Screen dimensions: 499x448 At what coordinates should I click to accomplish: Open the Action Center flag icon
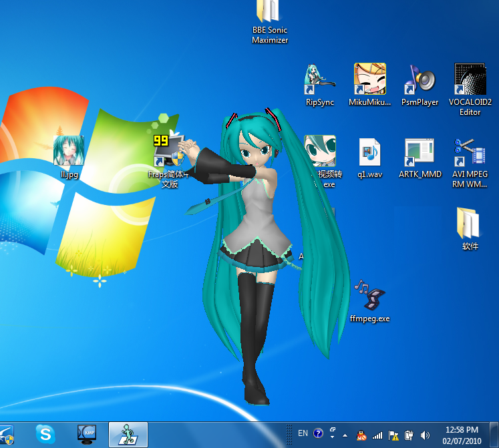pyautogui.click(x=393, y=435)
